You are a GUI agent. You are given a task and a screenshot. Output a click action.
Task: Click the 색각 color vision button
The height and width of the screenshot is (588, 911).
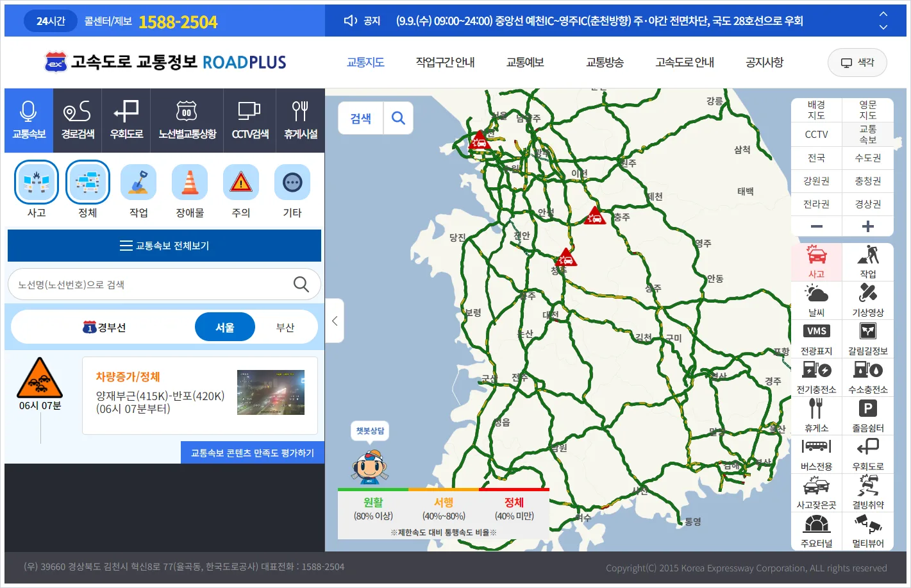click(x=858, y=62)
